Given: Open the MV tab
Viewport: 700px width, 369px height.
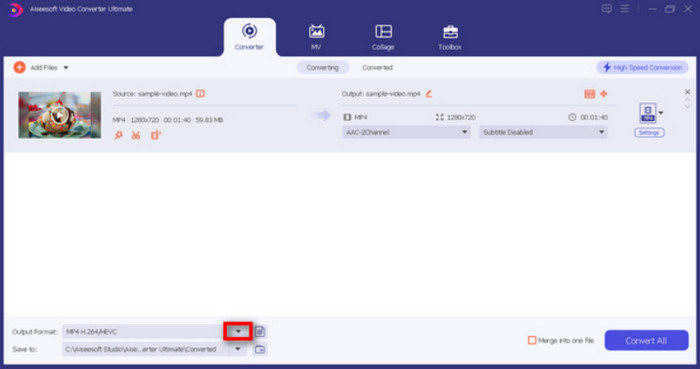Looking at the screenshot, I should (x=316, y=37).
